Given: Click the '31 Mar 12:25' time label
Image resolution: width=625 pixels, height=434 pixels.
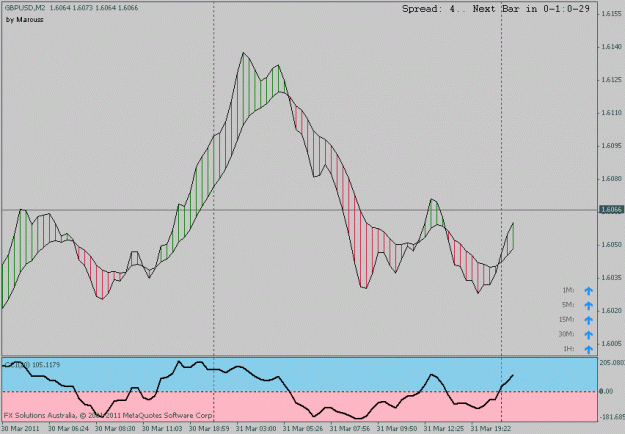Looking at the screenshot, I should coord(444,429).
